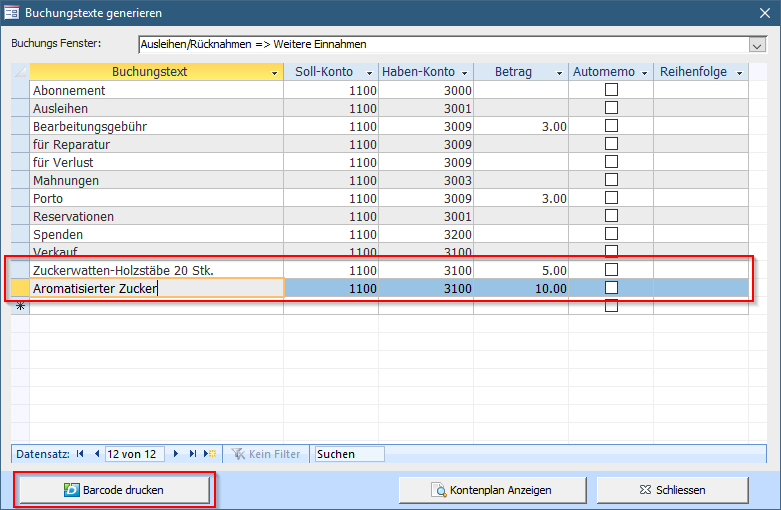
Task: Select the Mahnungen cell
Action: point(156,180)
